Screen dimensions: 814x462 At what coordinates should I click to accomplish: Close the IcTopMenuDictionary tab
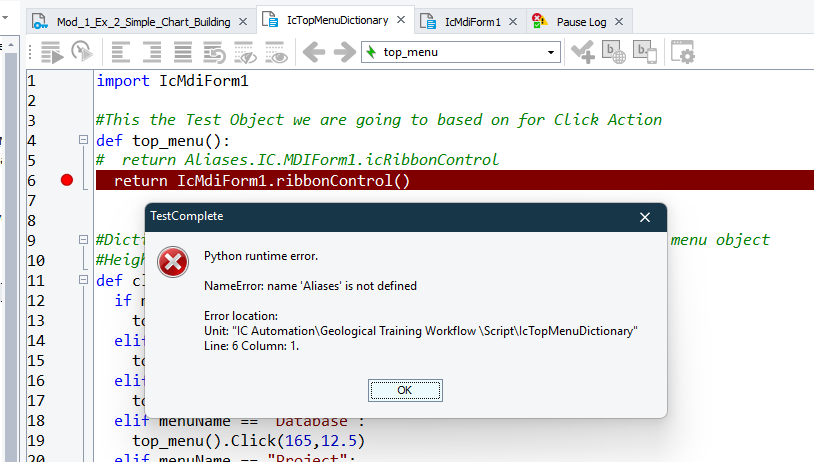pyautogui.click(x=401, y=20)
